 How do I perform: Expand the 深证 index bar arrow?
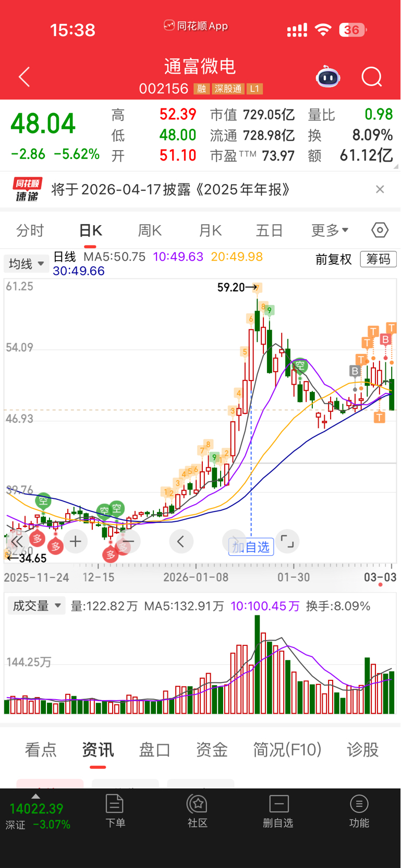coord(35,796)
